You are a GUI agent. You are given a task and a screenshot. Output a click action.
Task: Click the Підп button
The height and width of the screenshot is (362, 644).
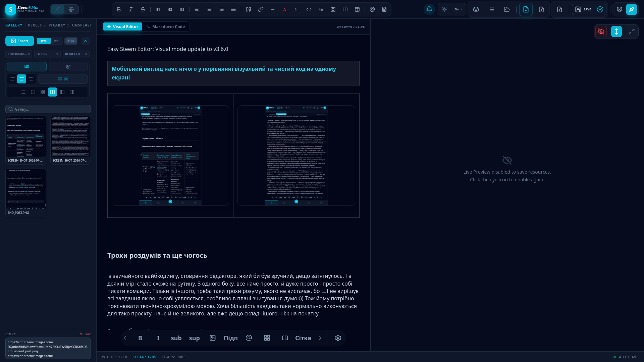tap(231, 338)
